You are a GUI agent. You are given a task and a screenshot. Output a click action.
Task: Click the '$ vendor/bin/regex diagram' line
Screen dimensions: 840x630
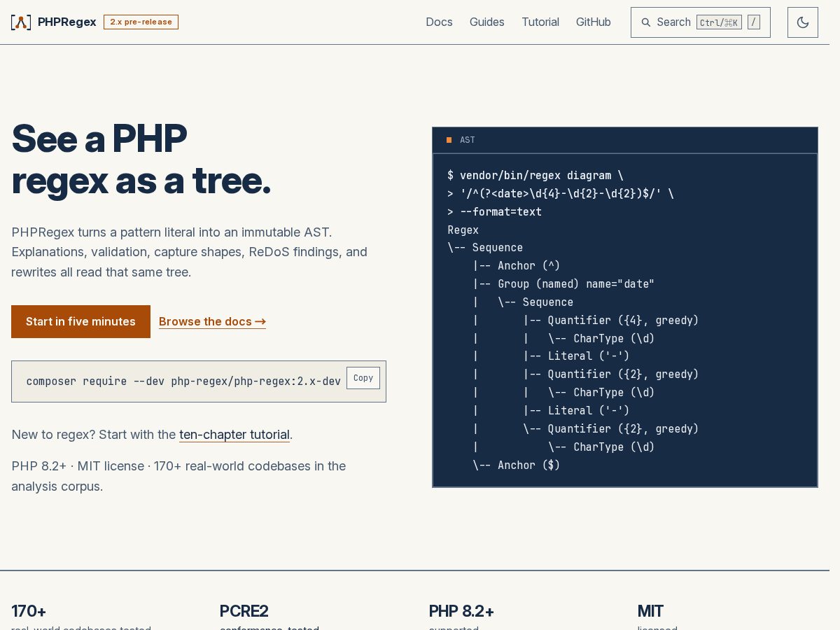[x=535, y=175]
